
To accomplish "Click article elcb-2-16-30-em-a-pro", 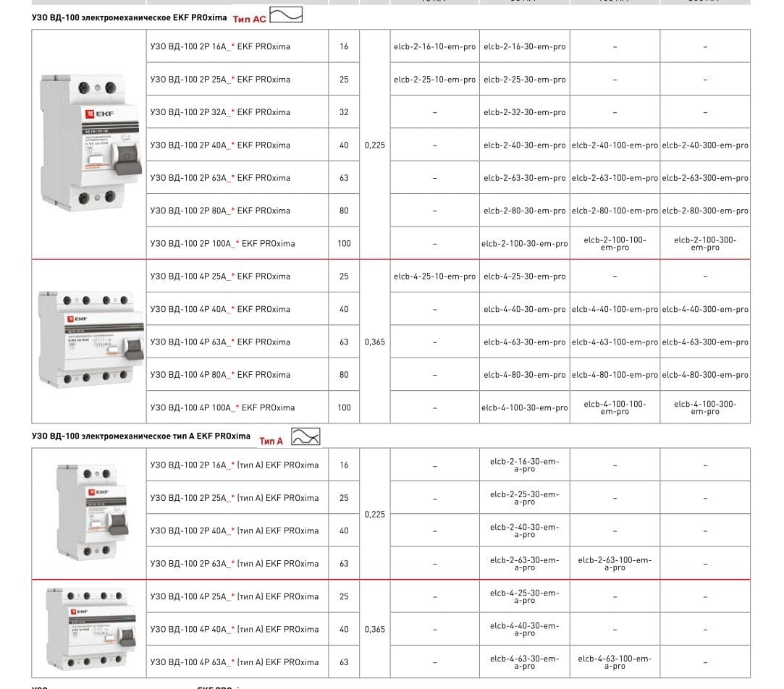I will click(524, 465).
